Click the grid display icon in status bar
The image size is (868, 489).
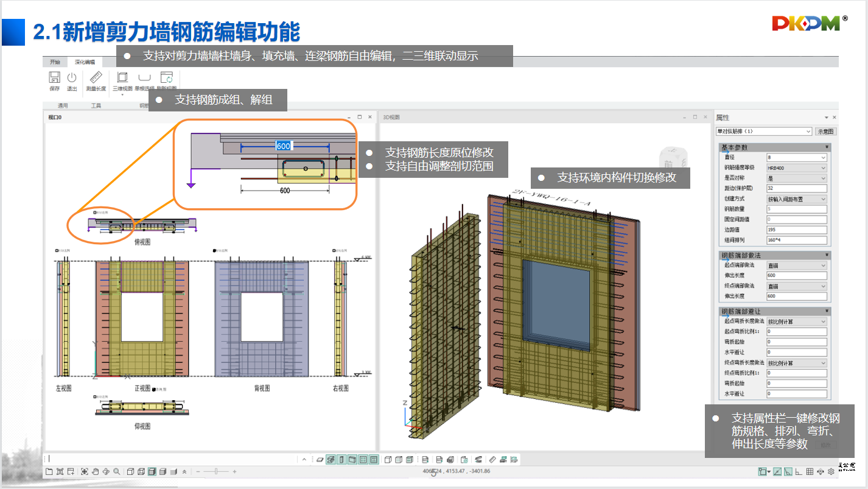810,471
